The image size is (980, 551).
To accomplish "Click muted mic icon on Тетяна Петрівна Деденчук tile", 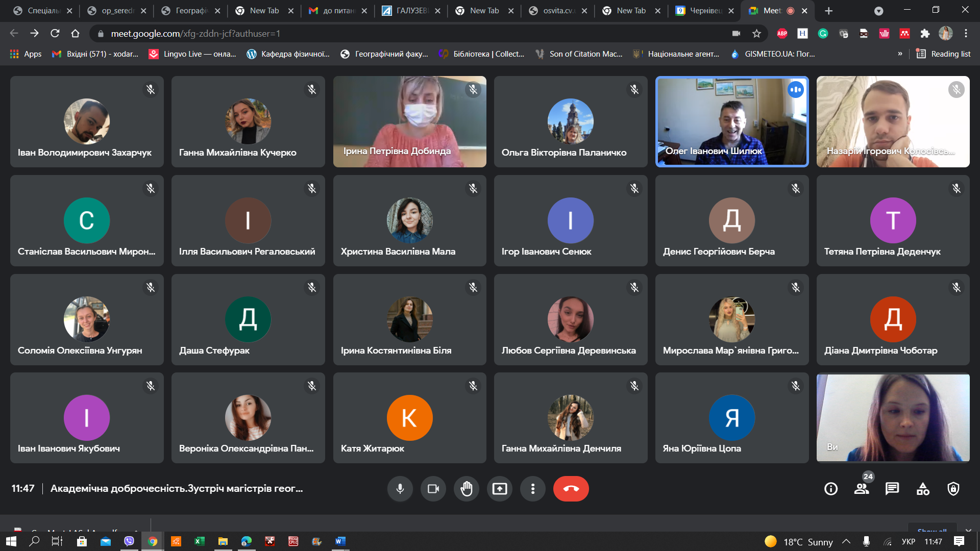I will (957, 189).
